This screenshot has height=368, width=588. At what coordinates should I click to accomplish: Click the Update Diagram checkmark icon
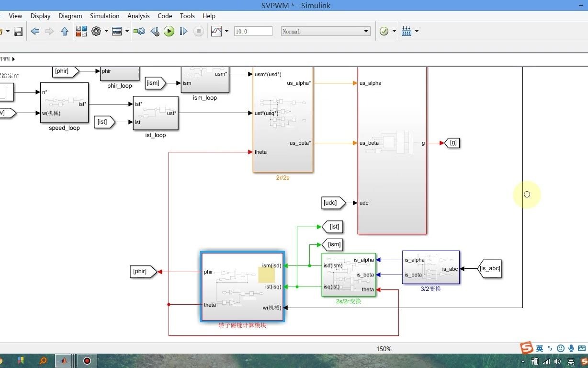click(384, 32)
